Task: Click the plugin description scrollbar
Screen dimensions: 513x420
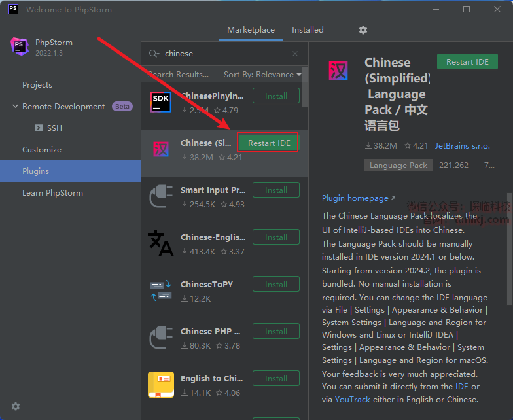Action: pos(510,249)
